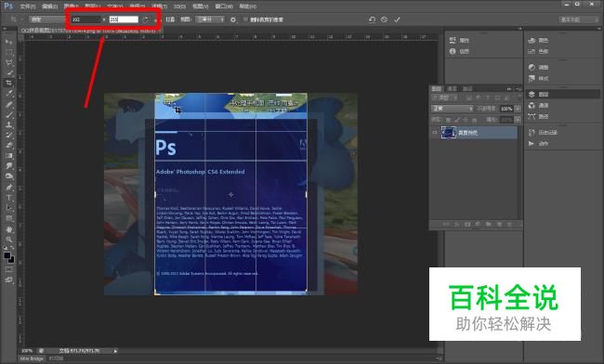This screenshot has height=364, width=604.
Task: Open the History panel in the dock
Action: pos(543,133)
